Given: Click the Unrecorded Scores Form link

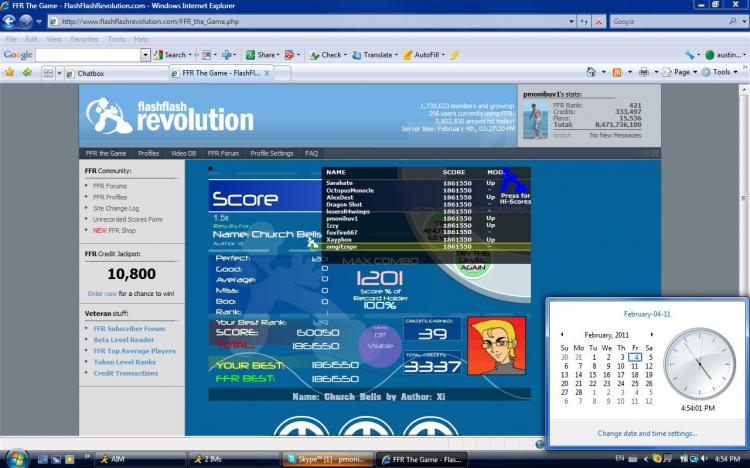Looking at the screenshot, I should [x=128, y=219].
